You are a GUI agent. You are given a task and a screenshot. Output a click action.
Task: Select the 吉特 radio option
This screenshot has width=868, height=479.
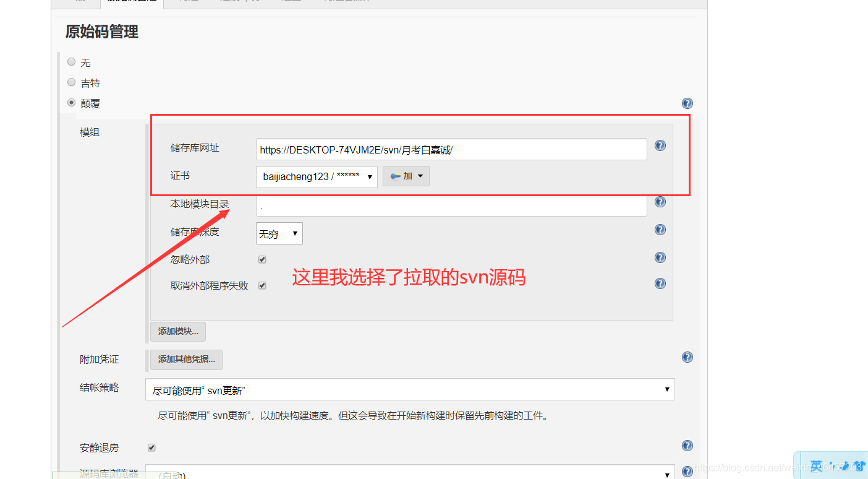pos(72,82)
